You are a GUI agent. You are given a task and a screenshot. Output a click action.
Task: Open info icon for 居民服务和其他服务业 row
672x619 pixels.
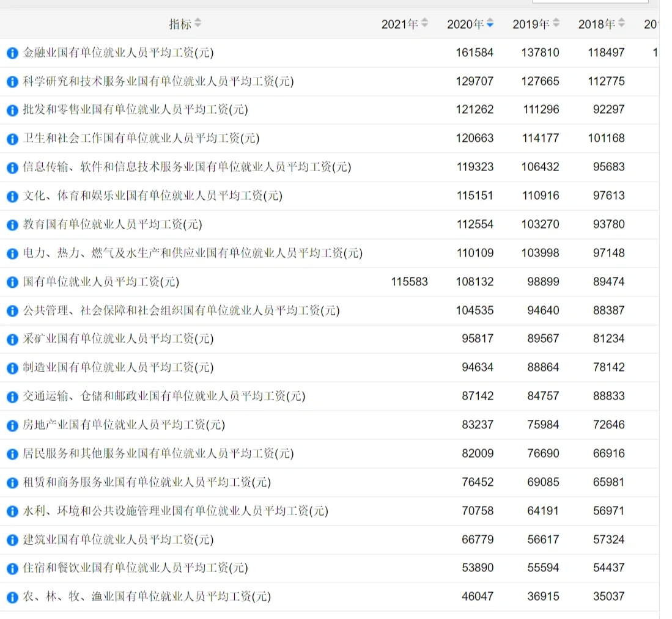tap(12, 454)
